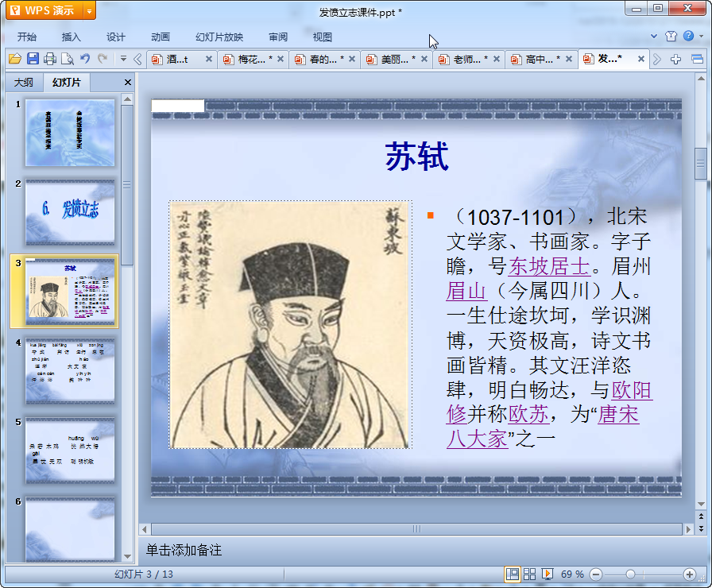Open file with the folder icon
Image resolution: width=712 pixels, height=588 pixels.
tap(15, 59)
